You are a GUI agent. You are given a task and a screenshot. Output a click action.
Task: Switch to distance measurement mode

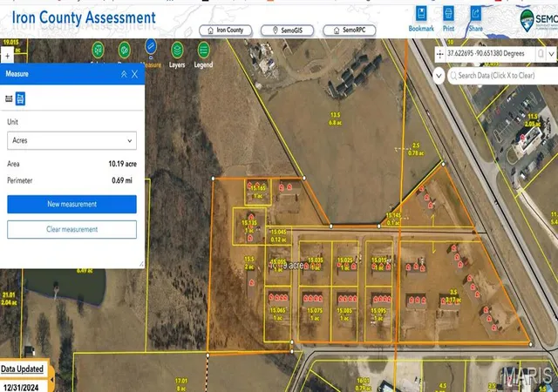coord(9,99)
